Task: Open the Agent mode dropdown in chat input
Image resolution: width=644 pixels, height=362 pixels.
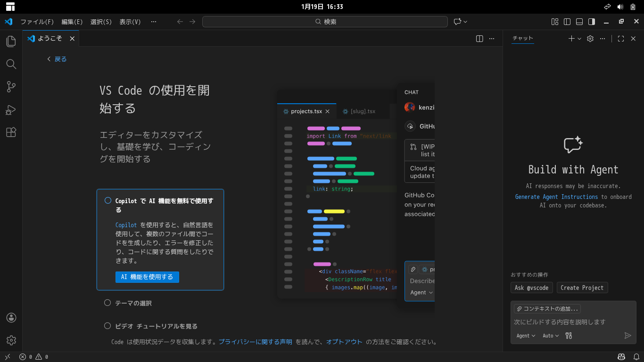Action: coord(525,336)
